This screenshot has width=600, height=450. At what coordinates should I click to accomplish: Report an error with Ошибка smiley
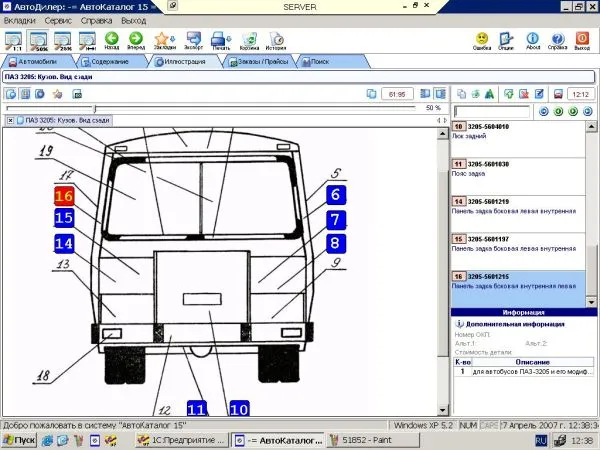click(x=482, y=41)
